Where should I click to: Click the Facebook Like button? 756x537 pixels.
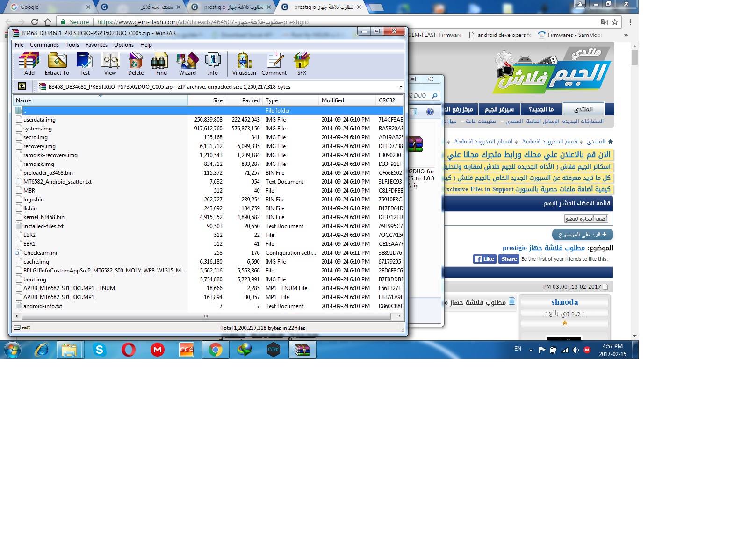(x=484, y=259)
